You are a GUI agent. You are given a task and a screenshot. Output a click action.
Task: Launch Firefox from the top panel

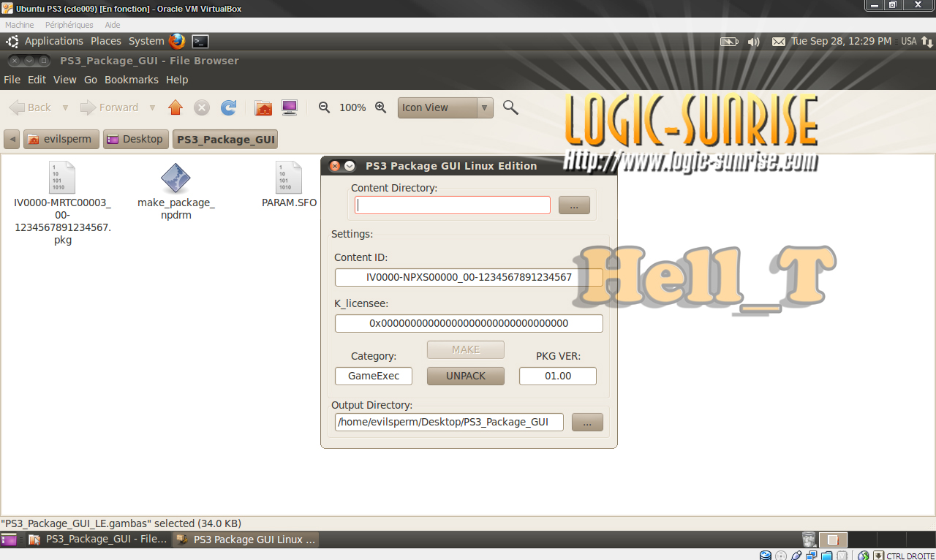177,42
